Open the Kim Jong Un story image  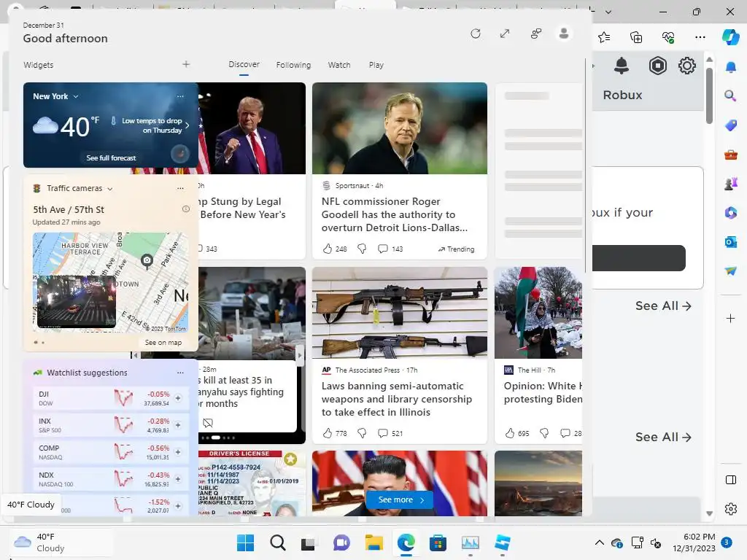coord(400,483)
